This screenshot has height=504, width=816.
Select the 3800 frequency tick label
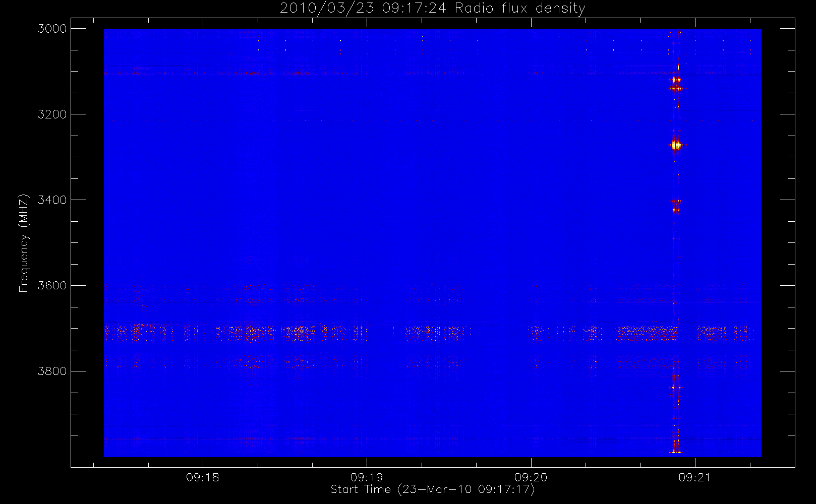[x=52, y=371]
